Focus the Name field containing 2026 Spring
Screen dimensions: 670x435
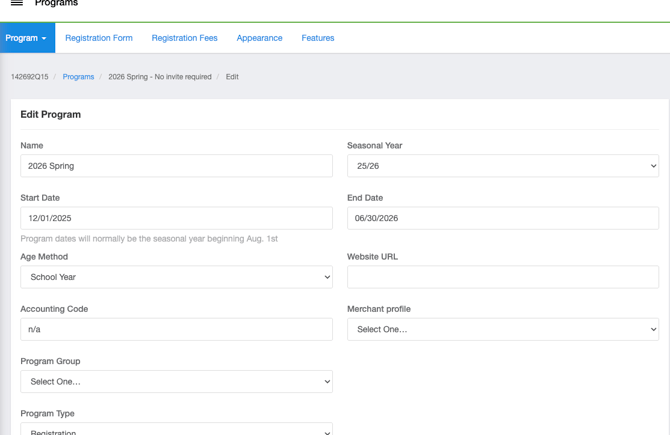[176, 166]
